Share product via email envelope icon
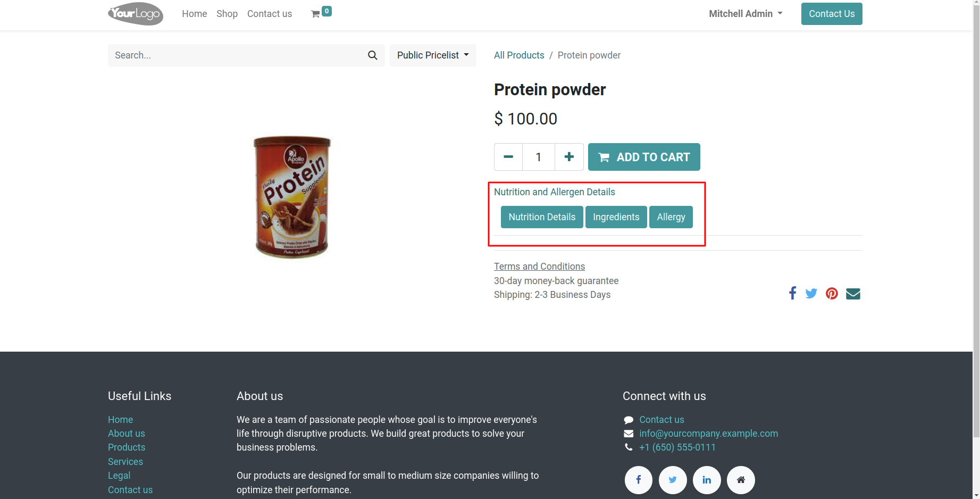Viewport: 980px width, 499px height. pyautogui.click(x=853, y=294)
